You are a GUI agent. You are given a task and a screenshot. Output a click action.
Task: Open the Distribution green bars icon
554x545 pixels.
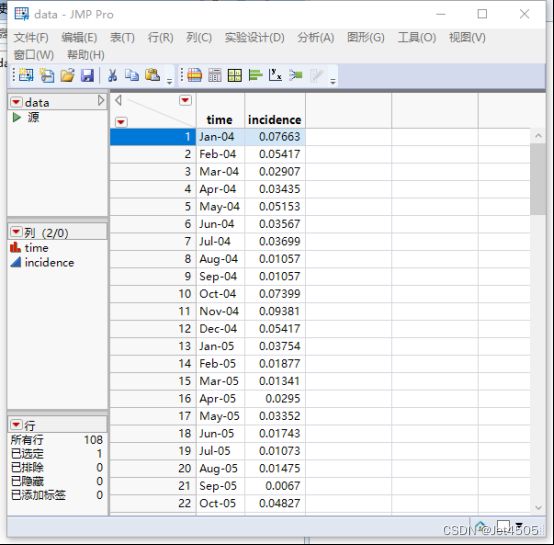coord(255,75)
